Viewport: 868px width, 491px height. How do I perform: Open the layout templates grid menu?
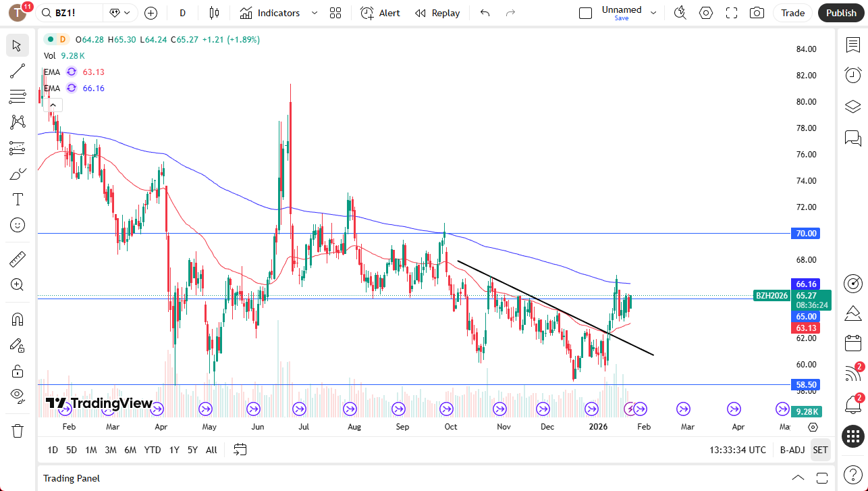(335, 13)
